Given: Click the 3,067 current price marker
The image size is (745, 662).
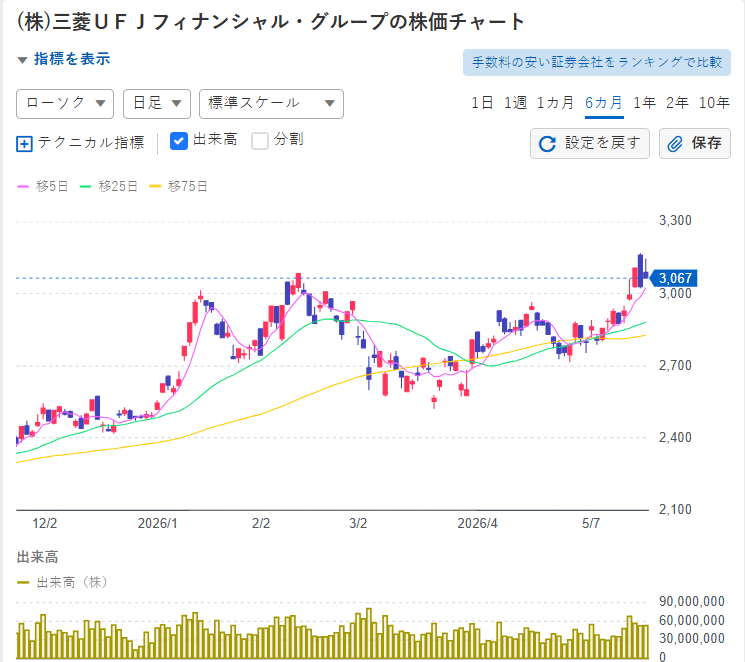Looking at the screenshot, I should pos(673,278).
